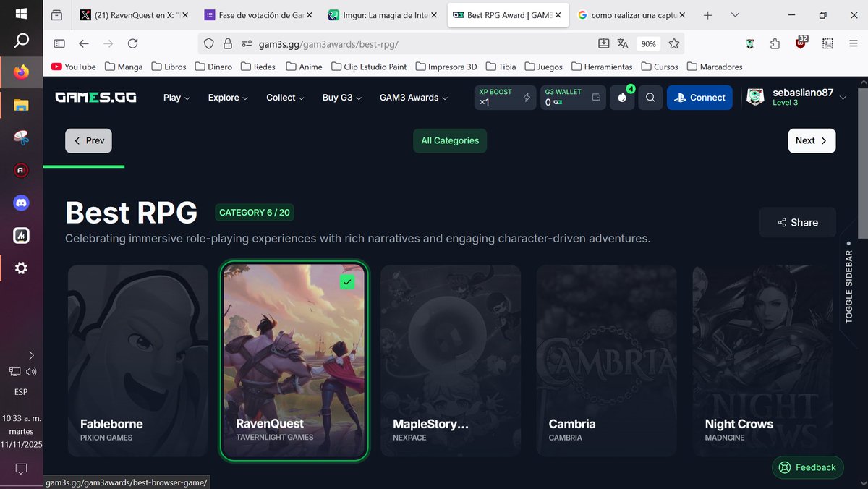868x489 pixels.
Task: Open the Firefox hamburger application menu
Action: click(x=854, y=44)
